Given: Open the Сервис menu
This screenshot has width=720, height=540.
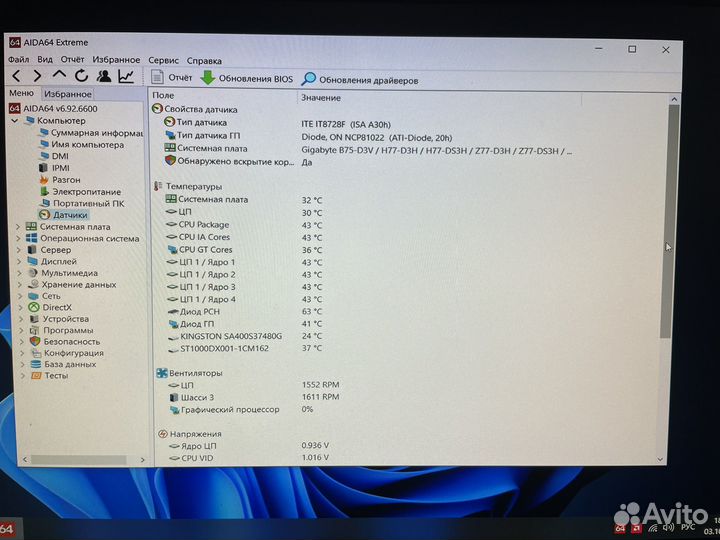Looking at the screenshot, I should (163, 60).
